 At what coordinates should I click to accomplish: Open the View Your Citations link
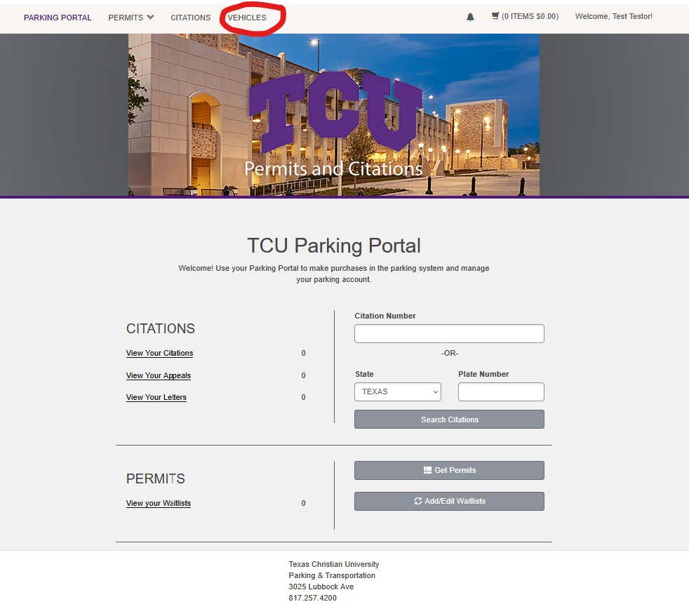pos(159,353)
